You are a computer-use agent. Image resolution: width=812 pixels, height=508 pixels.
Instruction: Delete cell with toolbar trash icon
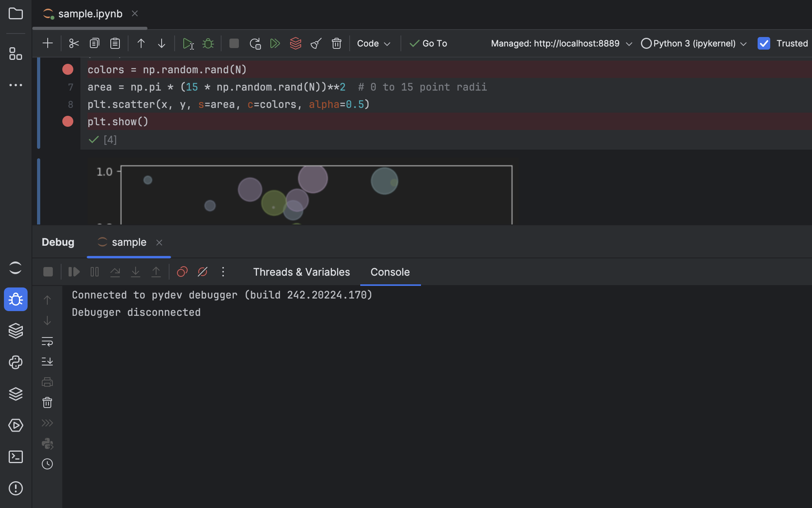coord(336,43)
